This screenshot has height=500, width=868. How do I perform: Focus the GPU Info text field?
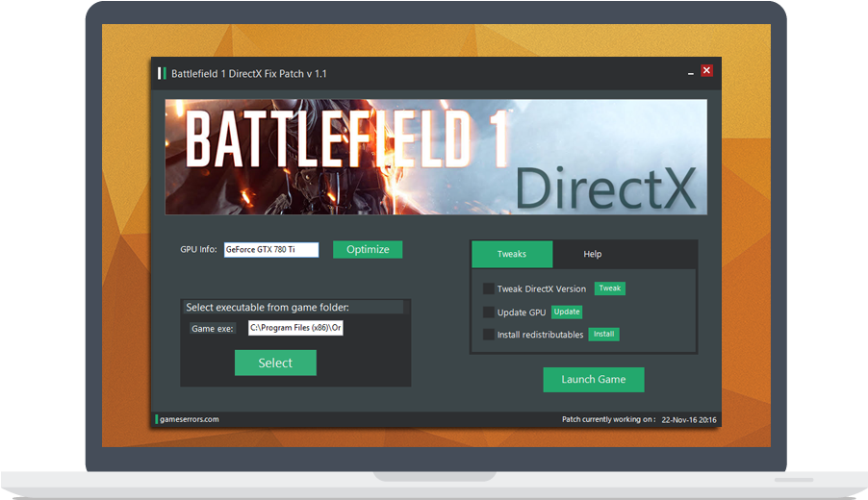tap(270, 249)
